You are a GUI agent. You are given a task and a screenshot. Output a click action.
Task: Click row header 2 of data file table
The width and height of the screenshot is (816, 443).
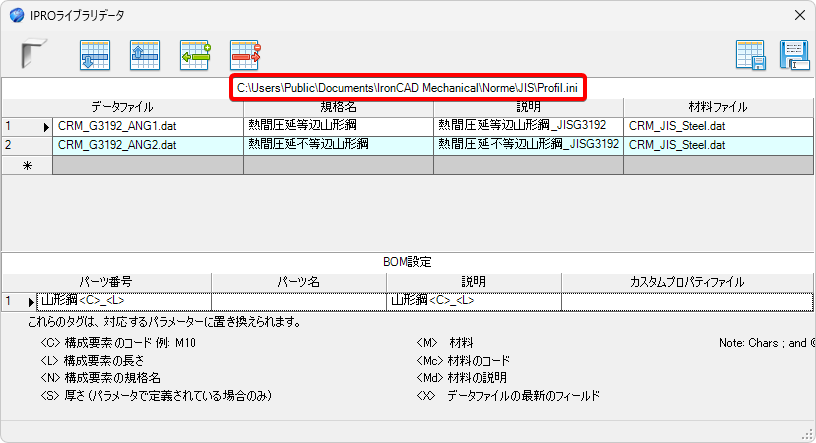coord(27,145)
